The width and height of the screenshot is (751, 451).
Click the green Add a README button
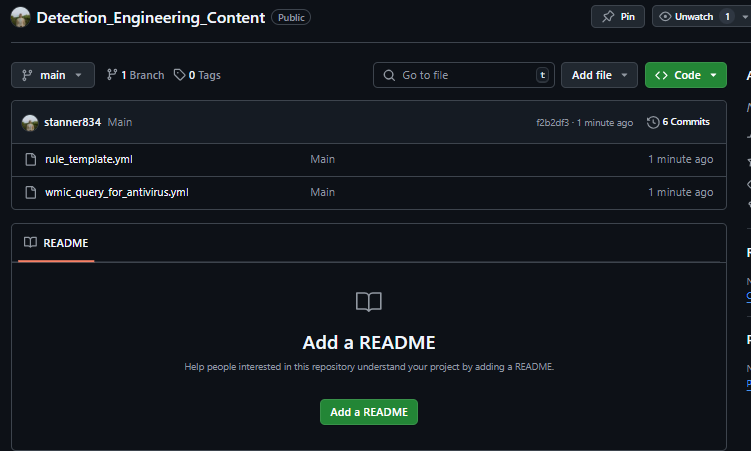tap(369, 412)
